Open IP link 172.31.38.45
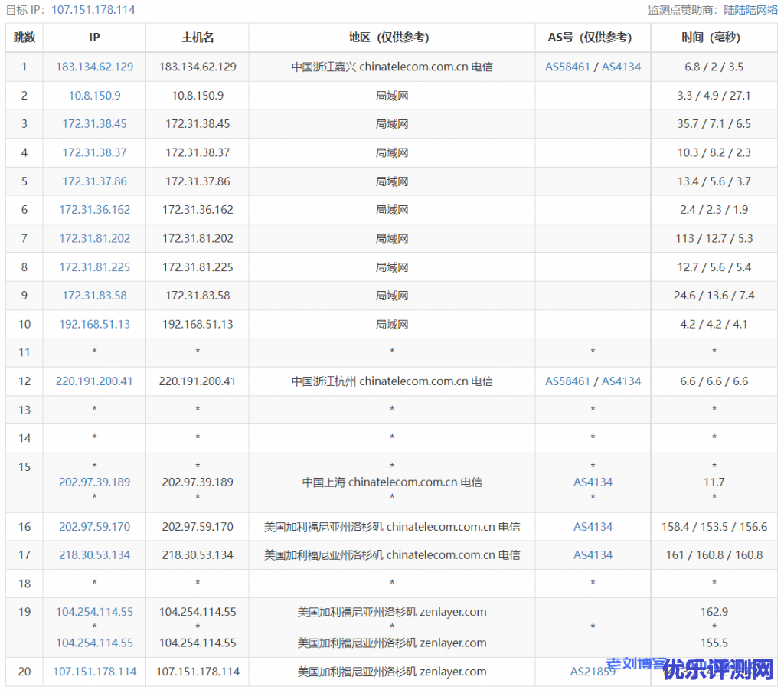784x690 pixels. pos(94,123)
